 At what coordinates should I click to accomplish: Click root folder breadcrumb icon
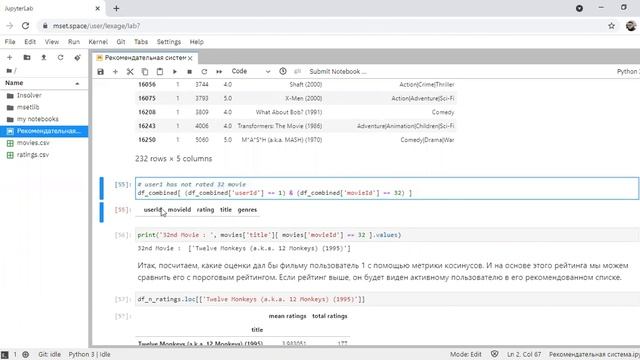coord(9,71)
